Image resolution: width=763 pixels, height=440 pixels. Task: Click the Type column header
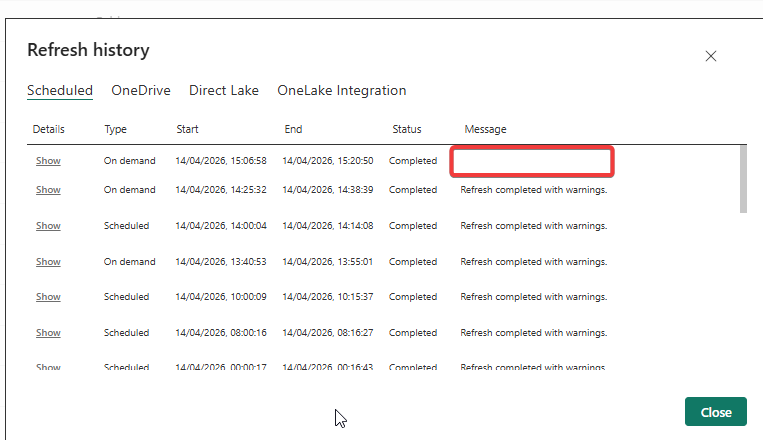pyautogui.click(x=115, y=129)
